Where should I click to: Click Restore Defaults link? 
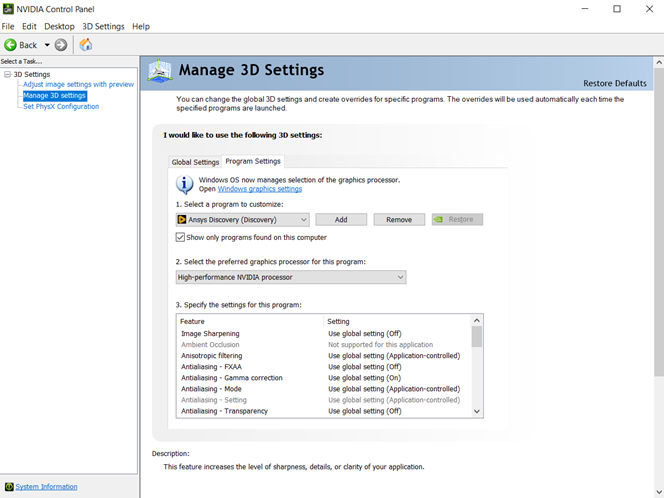614,83
